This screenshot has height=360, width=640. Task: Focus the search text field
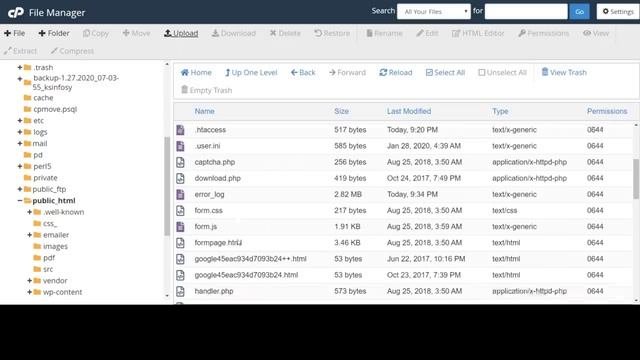[526, 11]
